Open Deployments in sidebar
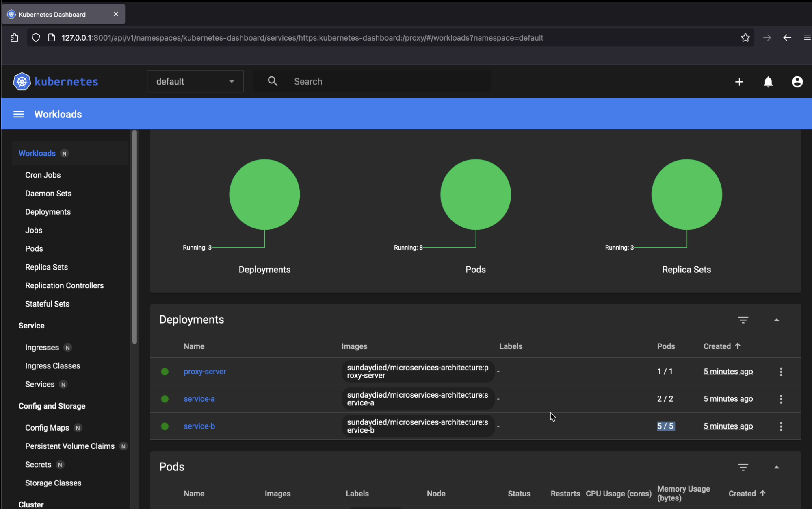Screen dimensions: 812x509 48,212
